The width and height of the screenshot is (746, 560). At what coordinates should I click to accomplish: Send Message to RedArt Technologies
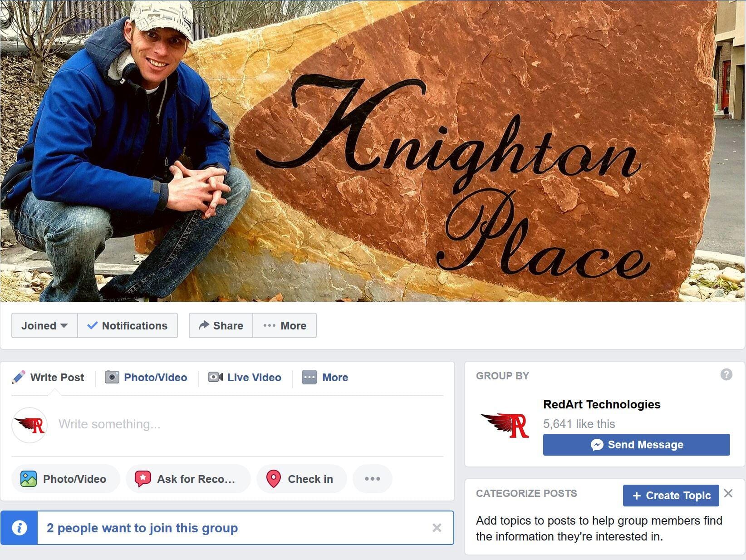click(636, 445)
